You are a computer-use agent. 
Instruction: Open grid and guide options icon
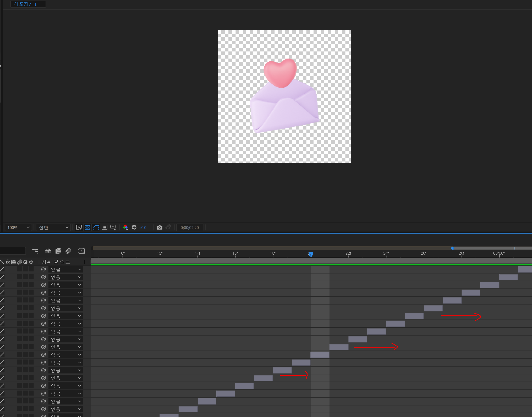pyautogui.click(x=113, y=227)
